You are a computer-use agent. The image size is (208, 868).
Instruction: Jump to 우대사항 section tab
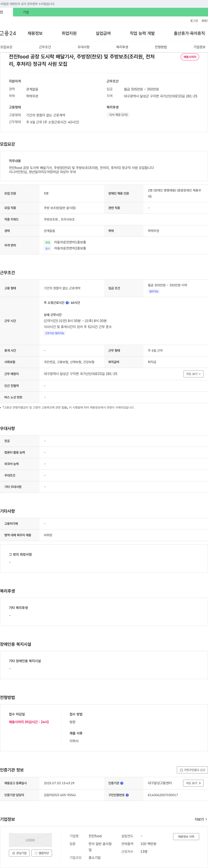click(84, 47)
